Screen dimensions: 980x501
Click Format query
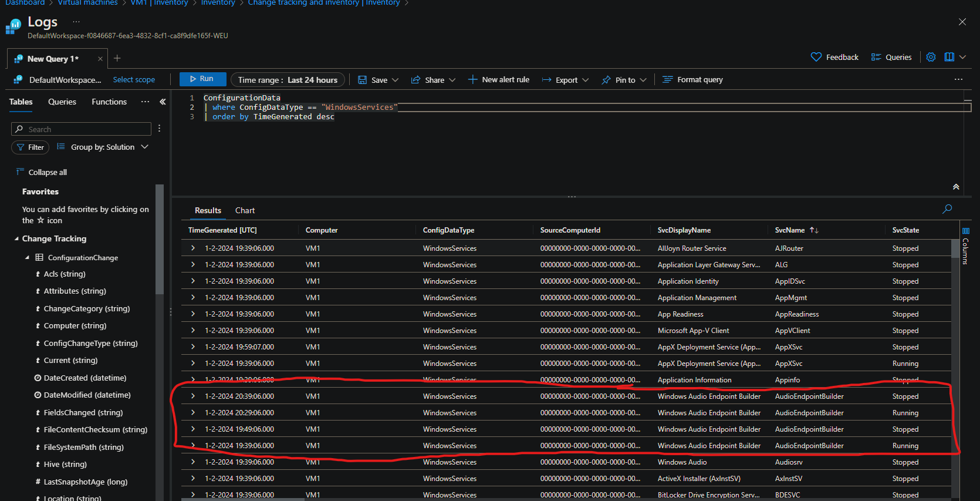[x=692, y=79]
